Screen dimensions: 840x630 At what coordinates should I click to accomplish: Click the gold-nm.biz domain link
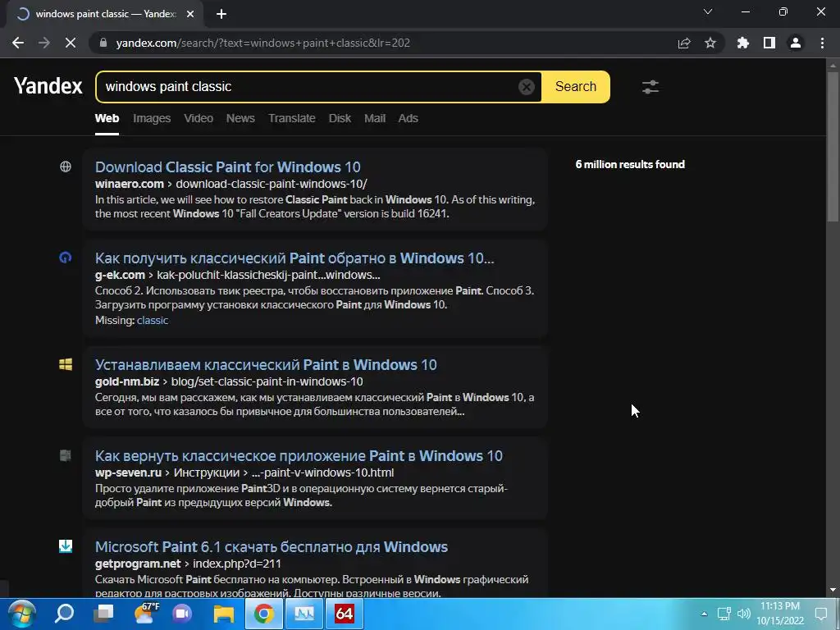[127, 381]
